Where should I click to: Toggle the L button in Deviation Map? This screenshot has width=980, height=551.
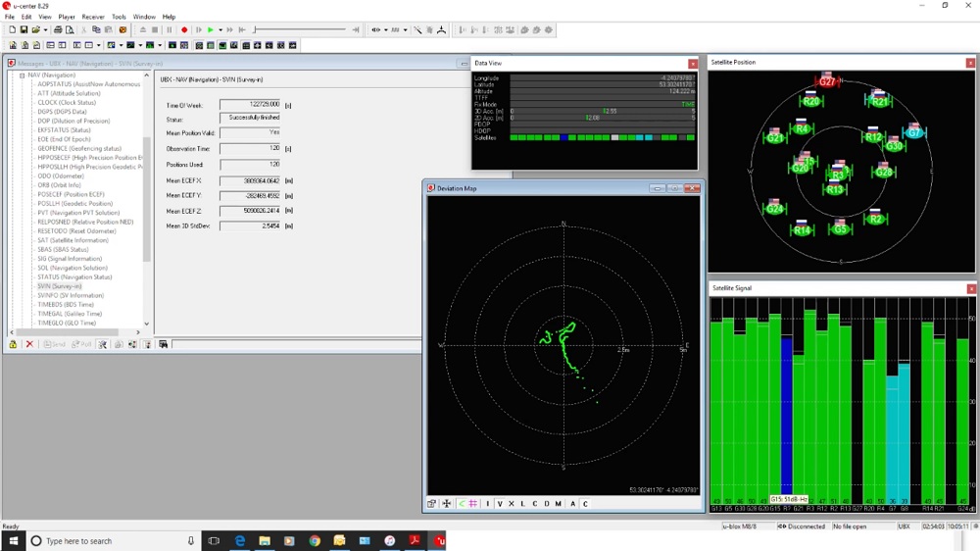tap(523, 504)
